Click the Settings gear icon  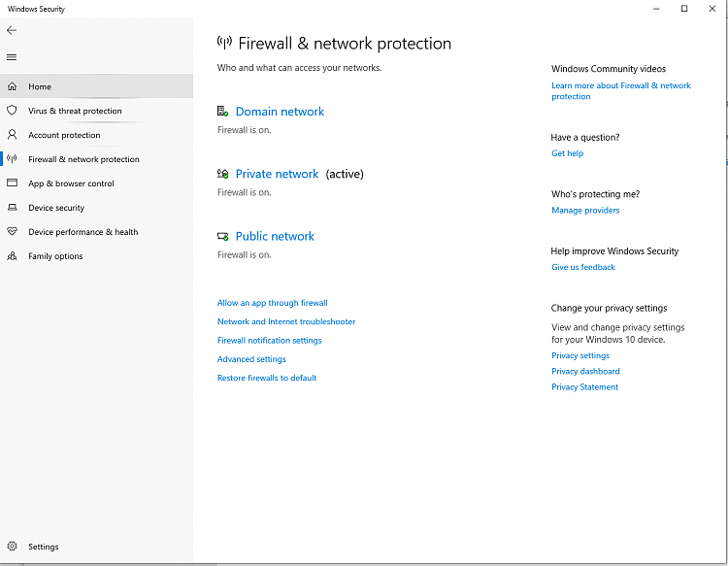point(12,547)
